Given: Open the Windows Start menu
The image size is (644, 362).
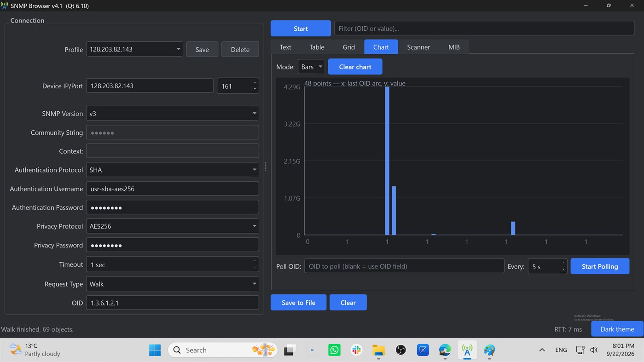Looking at the screenshot, I should tap(155, 350).
